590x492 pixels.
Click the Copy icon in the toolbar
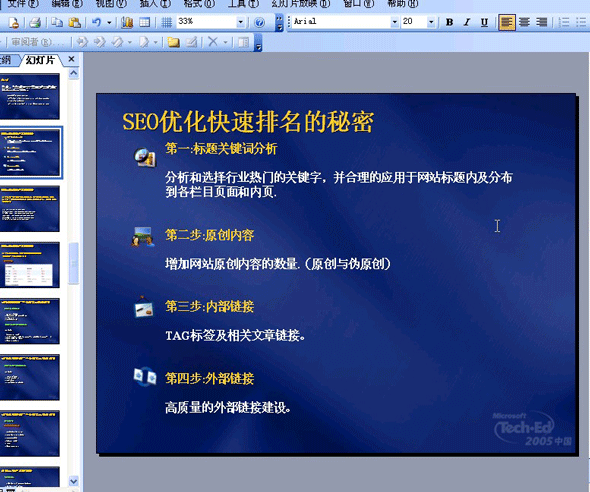57,23
